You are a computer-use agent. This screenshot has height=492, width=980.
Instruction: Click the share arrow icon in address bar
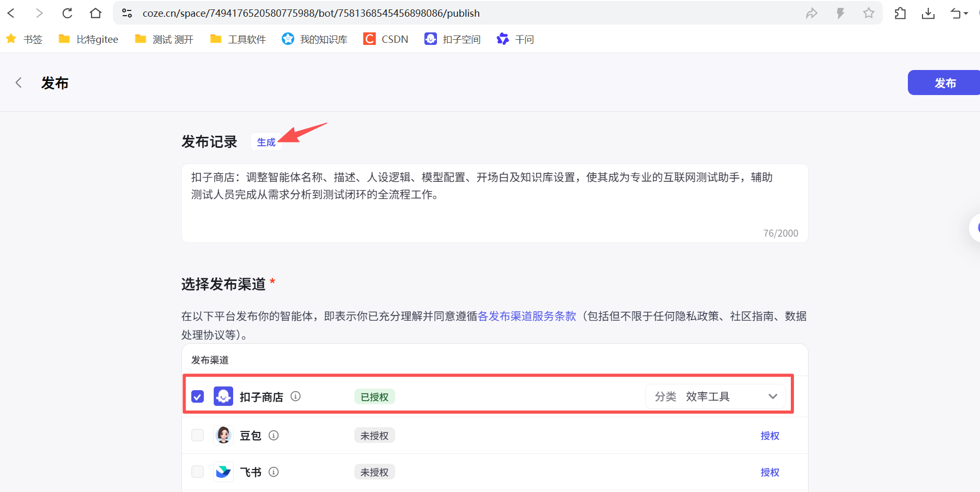pyautogui.click(x=812, y=13)
